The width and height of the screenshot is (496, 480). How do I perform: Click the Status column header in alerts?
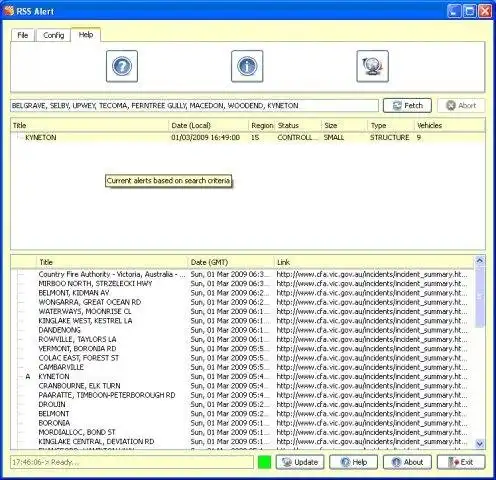pos(298,126)
